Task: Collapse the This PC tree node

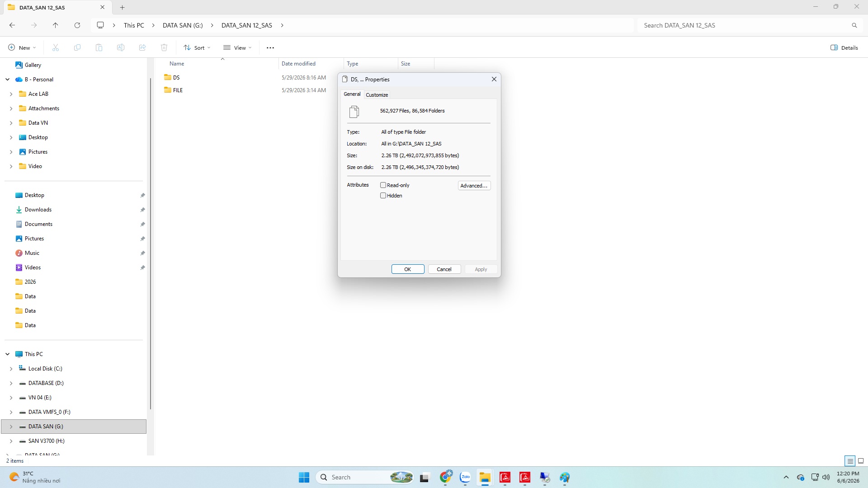Action: [x=8, y=354]
